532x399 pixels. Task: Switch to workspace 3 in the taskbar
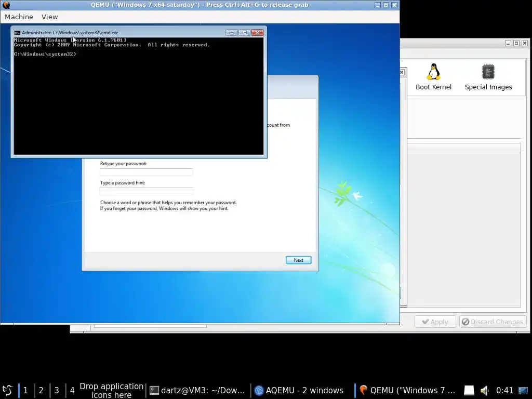[57, 390]
